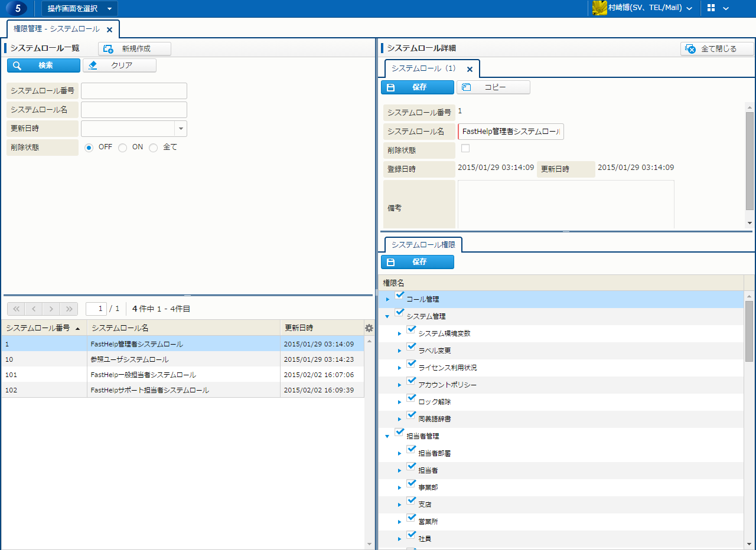This screenshot has width=756, height=550.
Task: Select the ON radio for 削除状態
Action: pyautogui.click(x=123, y=148)
